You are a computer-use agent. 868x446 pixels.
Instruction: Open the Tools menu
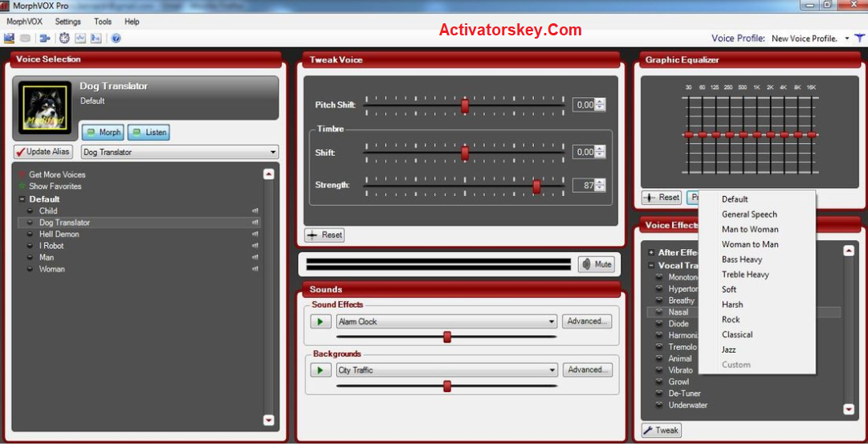pyautogui.click(x=103, y=22)
